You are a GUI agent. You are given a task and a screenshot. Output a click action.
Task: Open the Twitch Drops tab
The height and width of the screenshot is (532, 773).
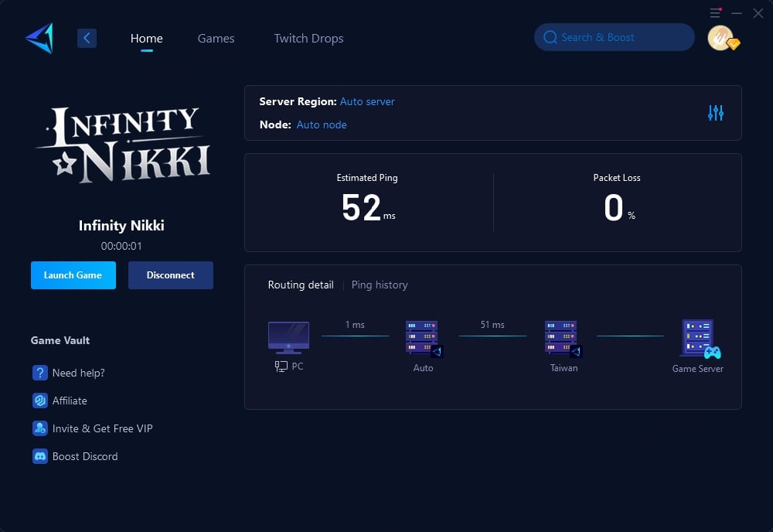pyautogui.click(x=308, y=39)
